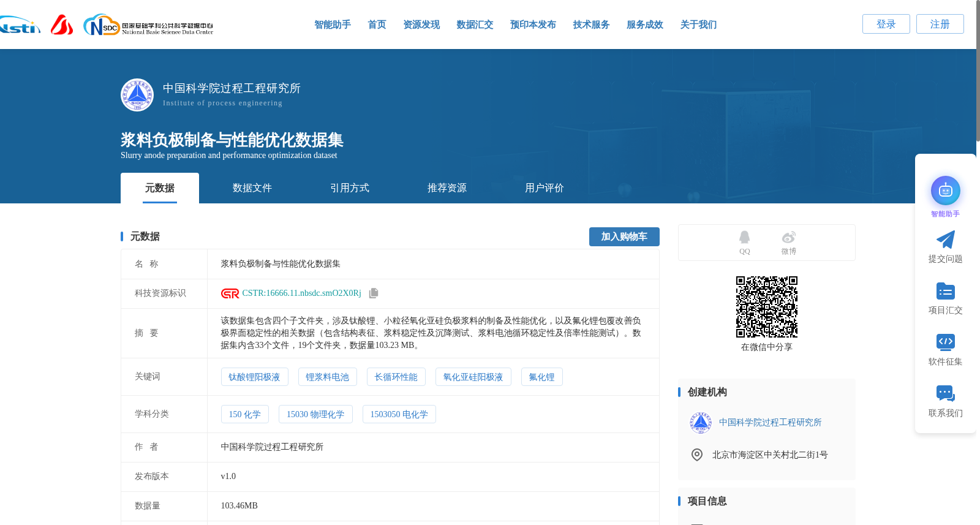Click the 加入购物车 button
The image size is (980, 525).
[624, 236]
